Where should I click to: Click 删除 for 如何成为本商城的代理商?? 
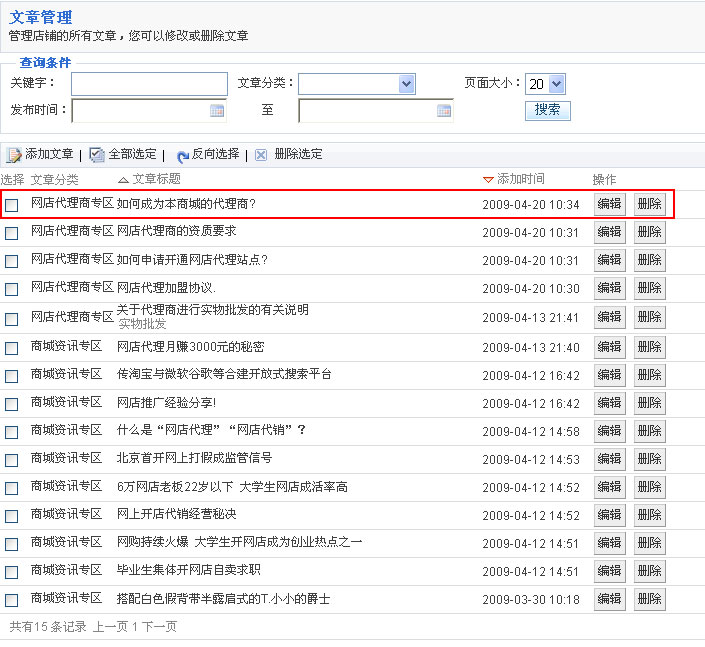(650, 205)
